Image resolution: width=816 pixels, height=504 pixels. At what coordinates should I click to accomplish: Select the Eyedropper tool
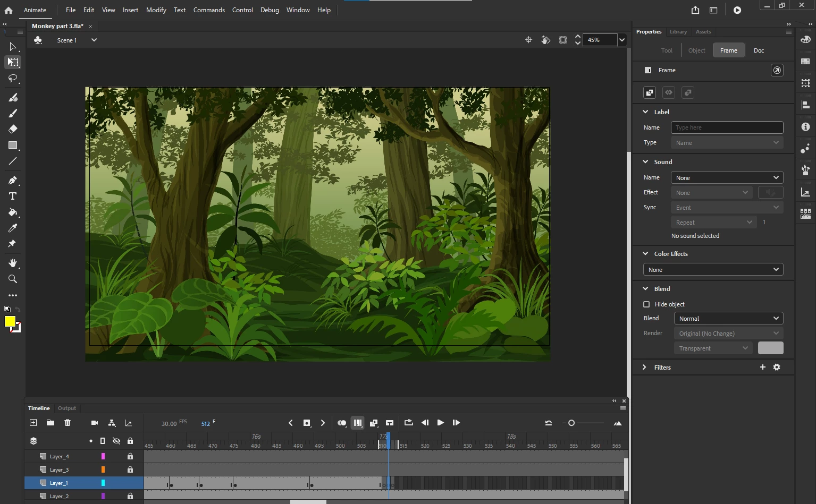point(13,228)
